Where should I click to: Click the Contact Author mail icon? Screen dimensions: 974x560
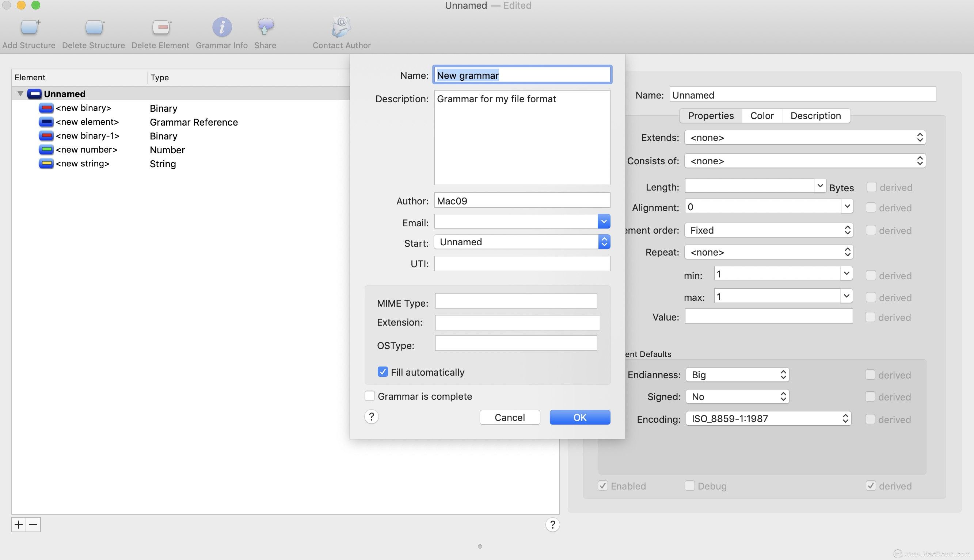(341, 27)
